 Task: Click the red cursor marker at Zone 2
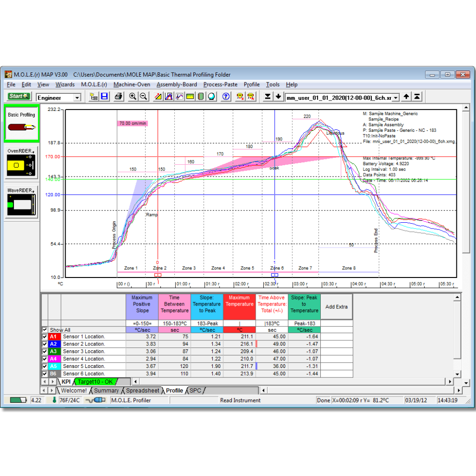pos(158,275)
